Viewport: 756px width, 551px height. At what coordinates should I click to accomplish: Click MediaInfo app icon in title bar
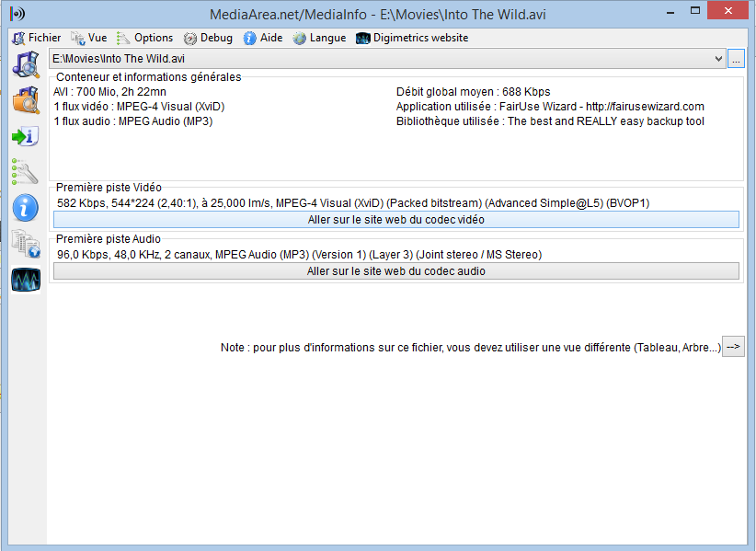17,14
